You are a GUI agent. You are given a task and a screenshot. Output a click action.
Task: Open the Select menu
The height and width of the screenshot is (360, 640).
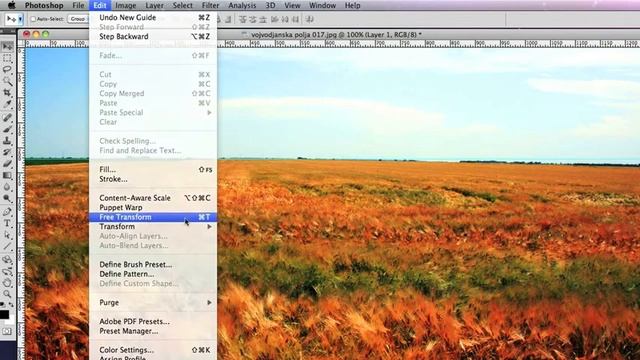pyautogui.click(x=182, y=5)
